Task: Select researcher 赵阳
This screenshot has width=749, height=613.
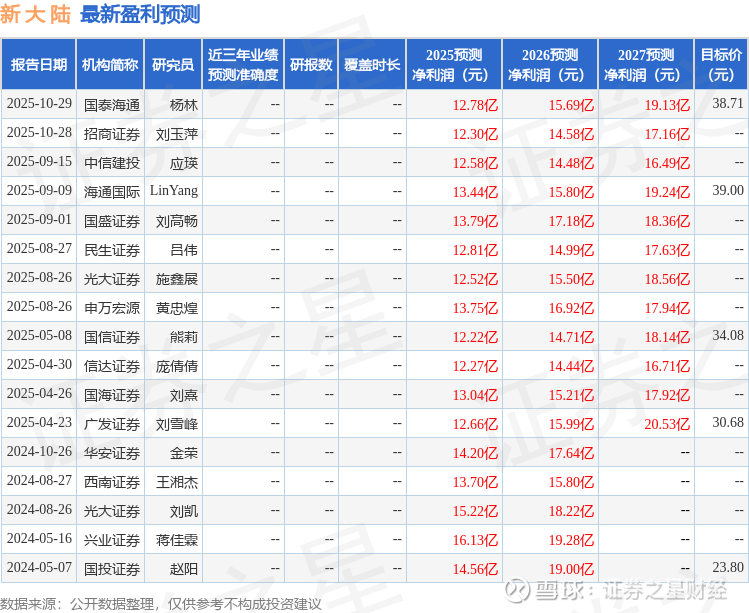Action: [x=183, y=569]
